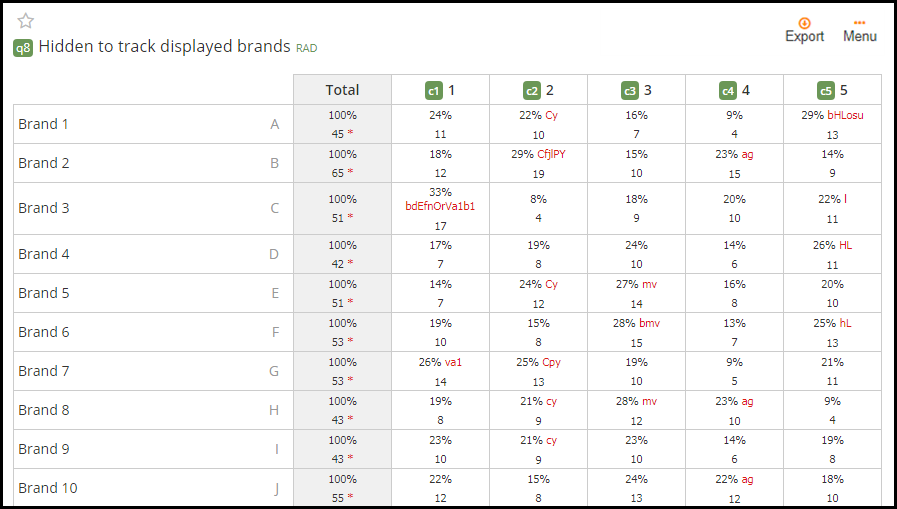Click the question title text
The image size is (897, 509).
click(x=165, y=46)
